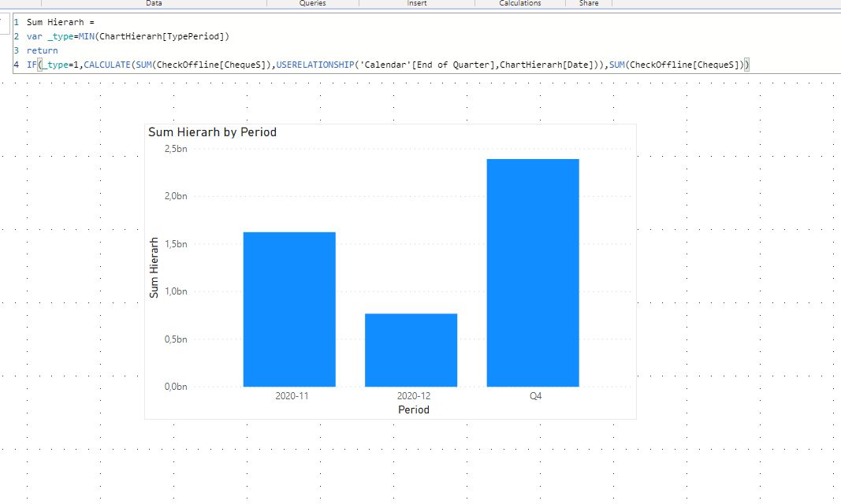Screen dimensions: 841x504
Task: Click the chart title 'Sum Hierarh by Period'
Action: click(x=212, y=132)
